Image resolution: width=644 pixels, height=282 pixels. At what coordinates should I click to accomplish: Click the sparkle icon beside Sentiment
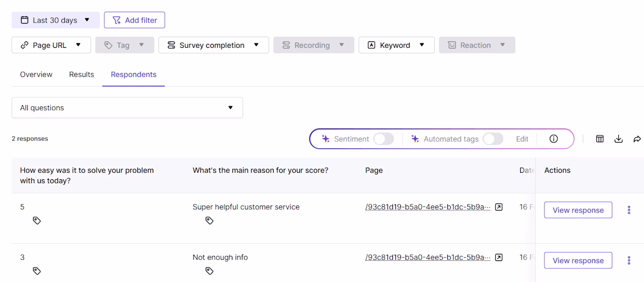(x=326, y=139)
